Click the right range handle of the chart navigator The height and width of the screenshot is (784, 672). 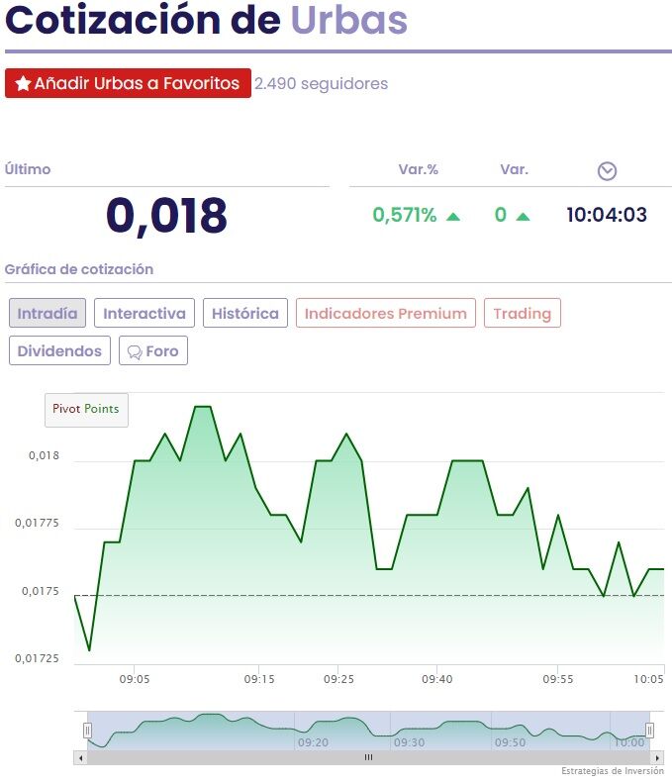coord(649,731)
